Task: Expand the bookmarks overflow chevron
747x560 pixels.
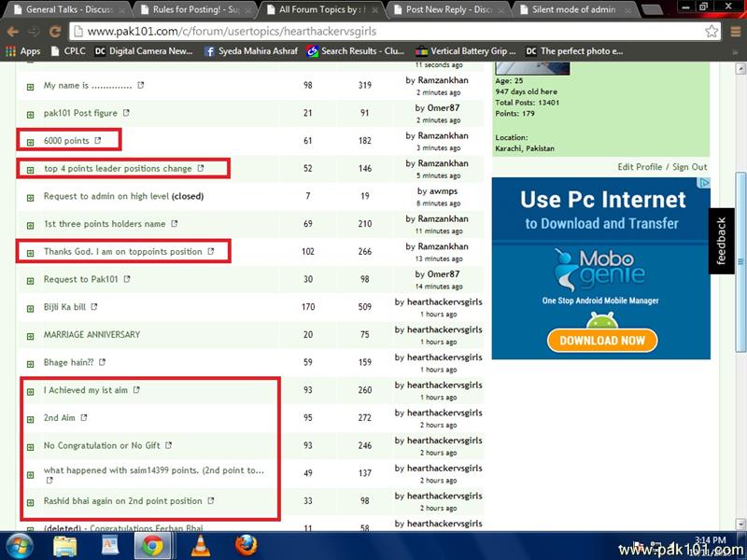Action: (x=733, y=51)
